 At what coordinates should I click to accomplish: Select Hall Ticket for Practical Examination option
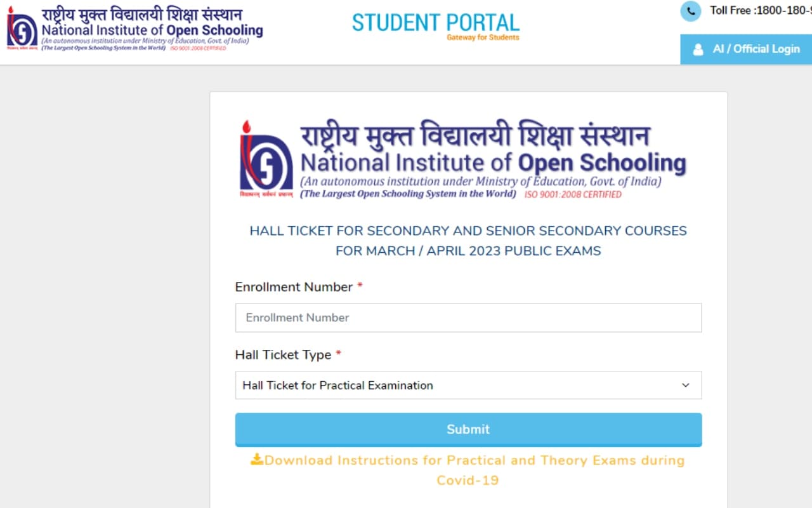[337, 385]
